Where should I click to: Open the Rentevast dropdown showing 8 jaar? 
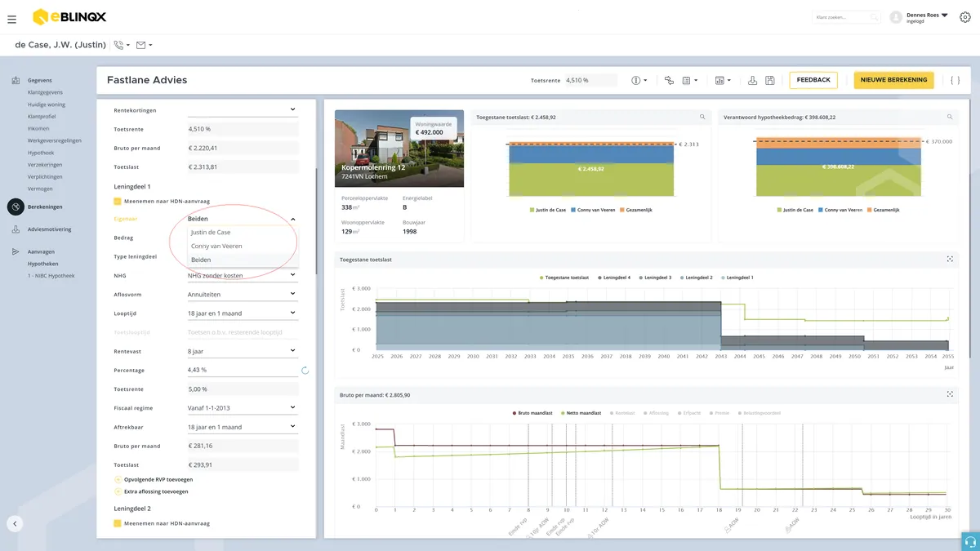pos(243,351)
